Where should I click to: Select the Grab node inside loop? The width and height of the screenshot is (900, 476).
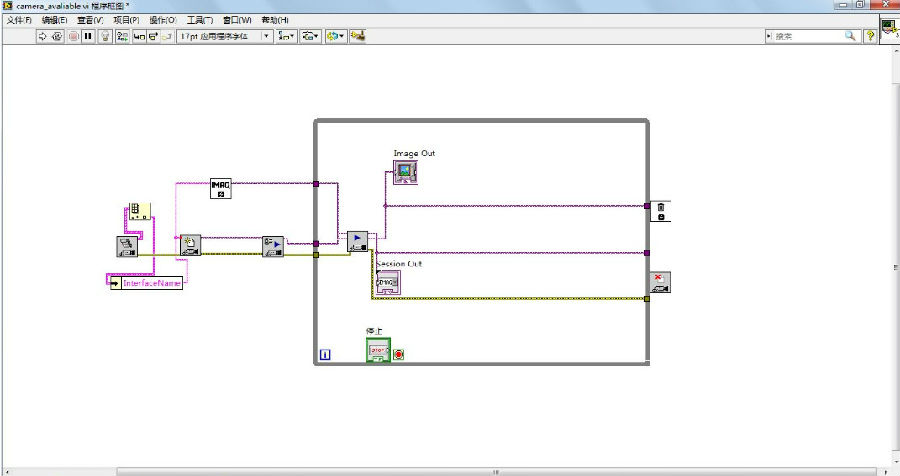[358, 242]
